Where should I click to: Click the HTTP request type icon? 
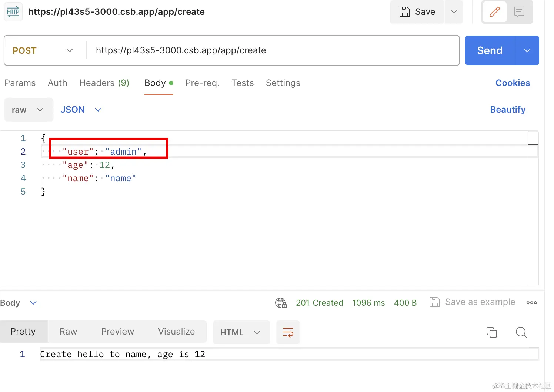coord(13,12)
